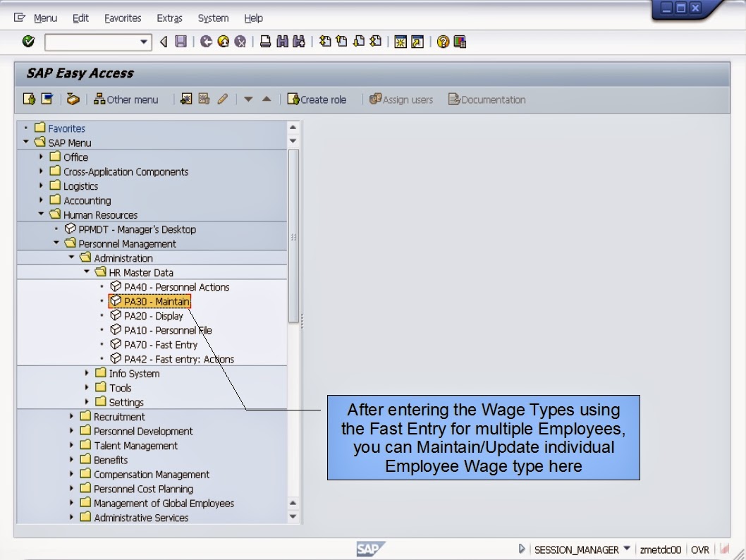Screen dimensions: 746x560
Task: Click the Generate Shortcut icon
Action: (417, 42)
